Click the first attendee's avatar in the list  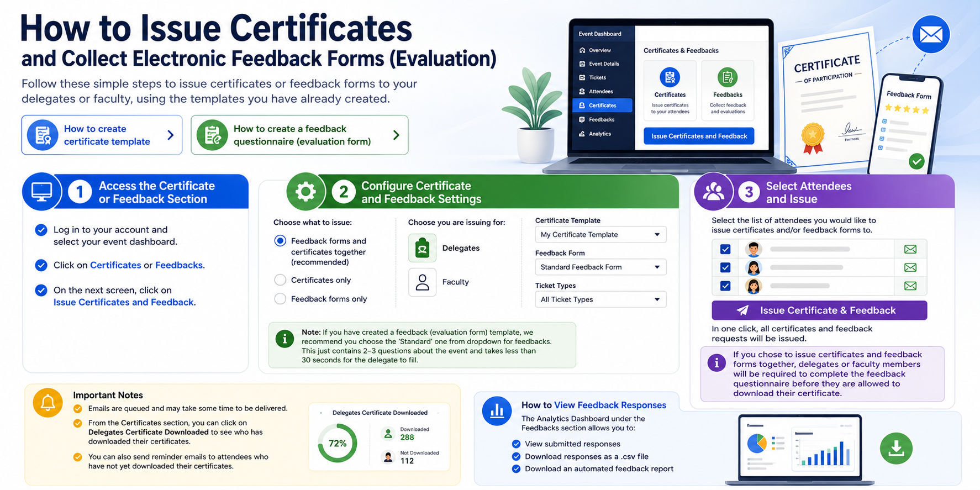(x=754, y=249)
